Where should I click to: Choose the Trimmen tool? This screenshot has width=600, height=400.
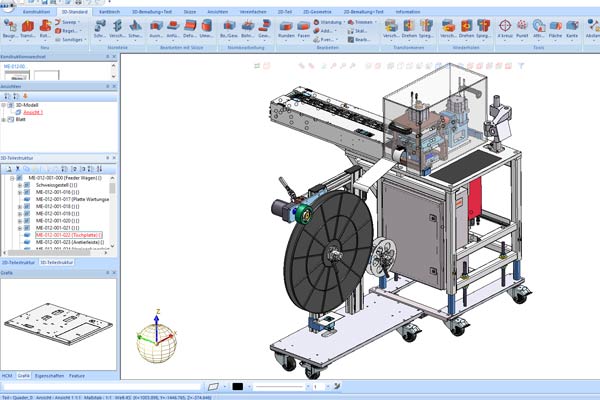362,22
